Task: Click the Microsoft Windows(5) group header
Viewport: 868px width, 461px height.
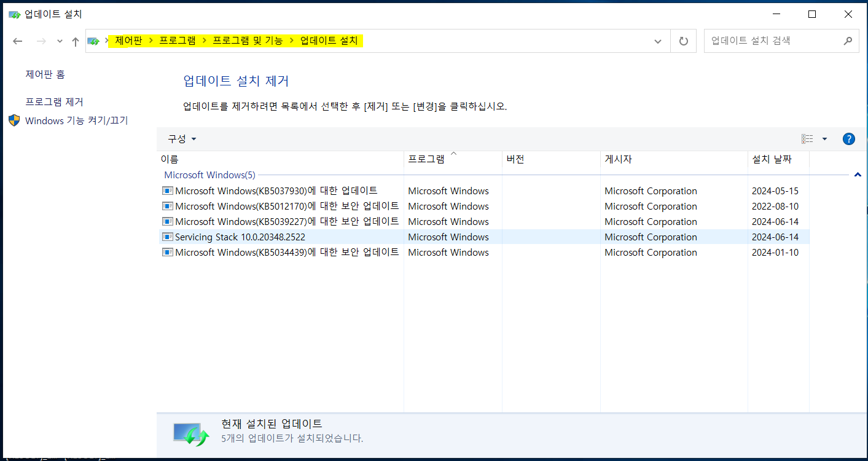Action: pos(209,175)
